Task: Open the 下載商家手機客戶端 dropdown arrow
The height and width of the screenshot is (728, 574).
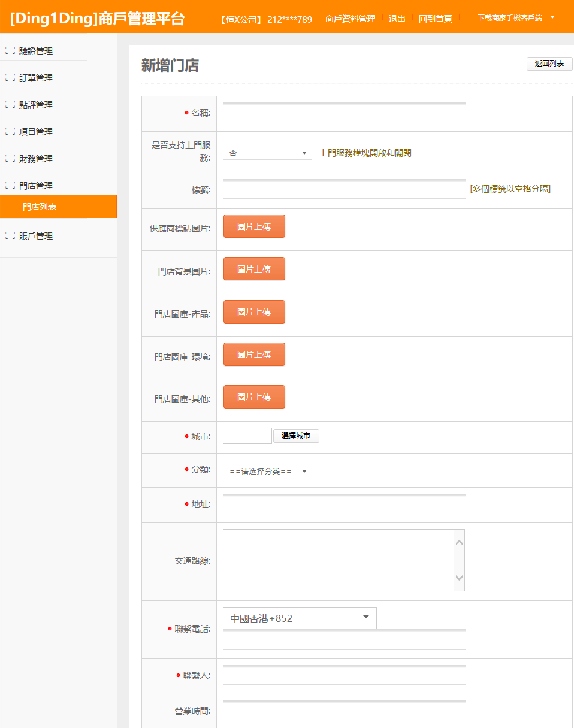Action: tap(552, 17)
